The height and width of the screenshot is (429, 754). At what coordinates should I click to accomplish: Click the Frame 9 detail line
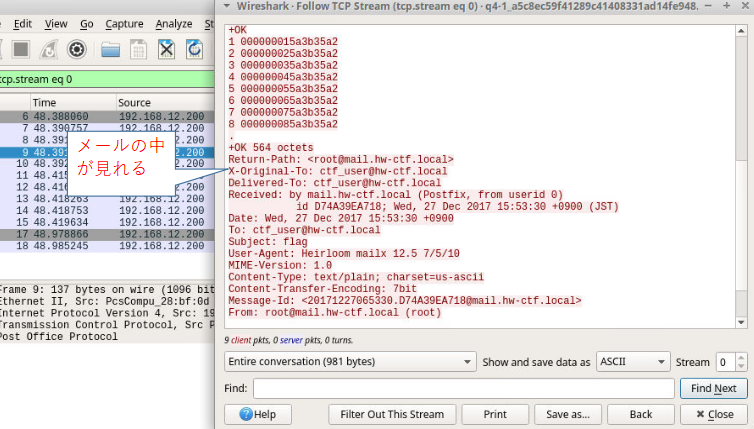point(107,290)
